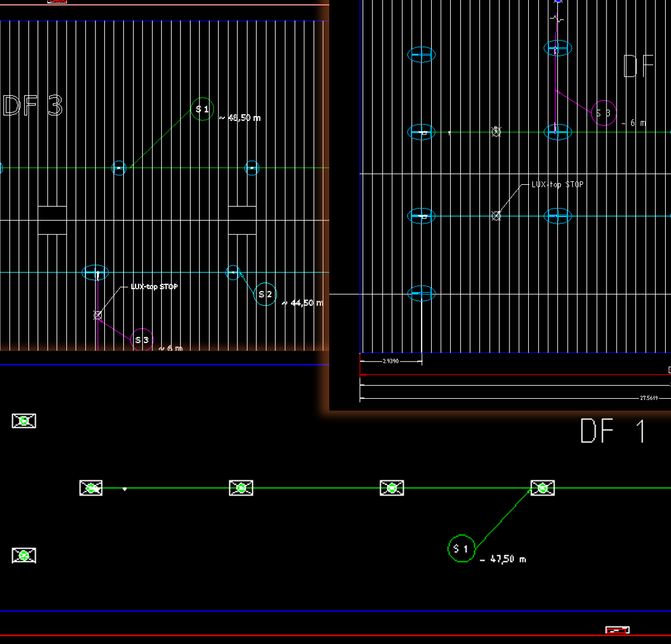
Task: Select the 'DF 1' area label
Action: click(613, 431)
